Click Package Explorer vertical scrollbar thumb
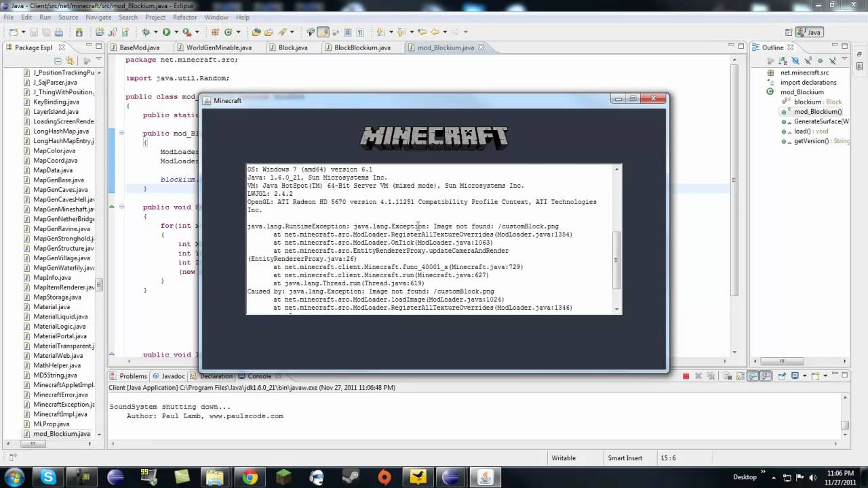This screenshot has width=868, height=488. (99, 284)
